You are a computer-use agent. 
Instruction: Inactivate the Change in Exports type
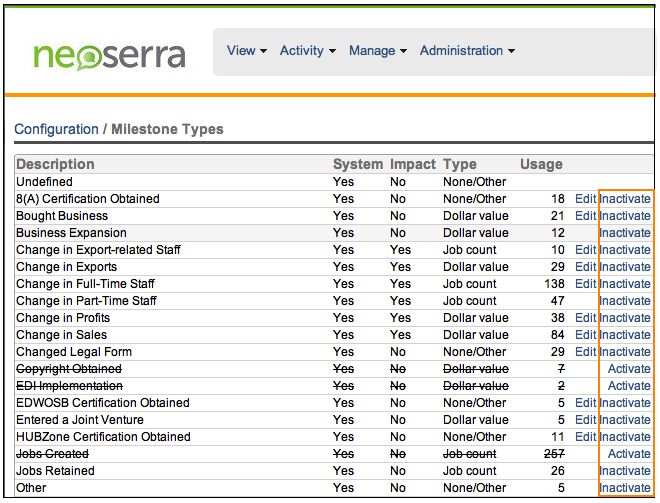point(625,267)
